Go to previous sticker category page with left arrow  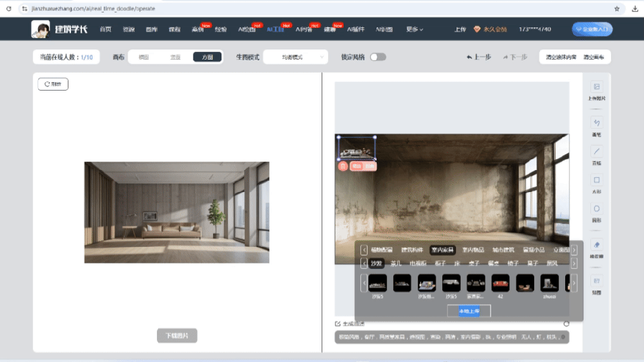point(364,249)
